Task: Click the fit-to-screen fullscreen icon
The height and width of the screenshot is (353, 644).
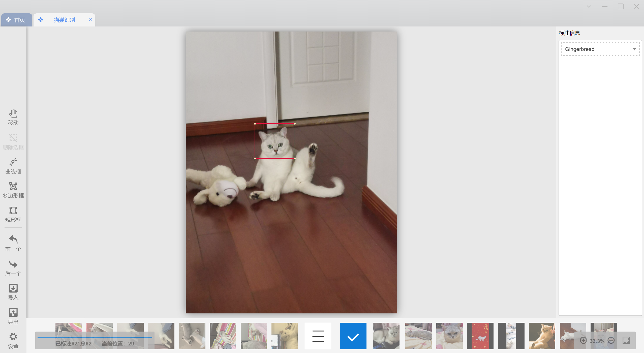Action: [626, 340]
